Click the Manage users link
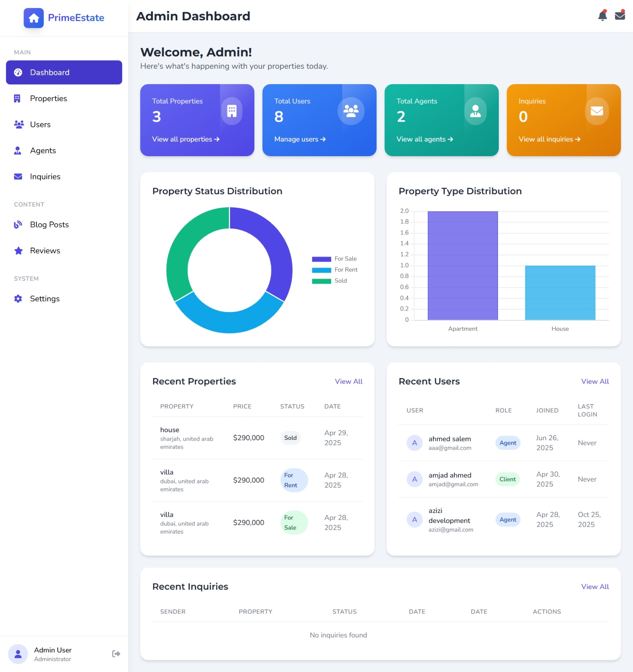This screenshot has width=633, height=672. tap(300, 139)
